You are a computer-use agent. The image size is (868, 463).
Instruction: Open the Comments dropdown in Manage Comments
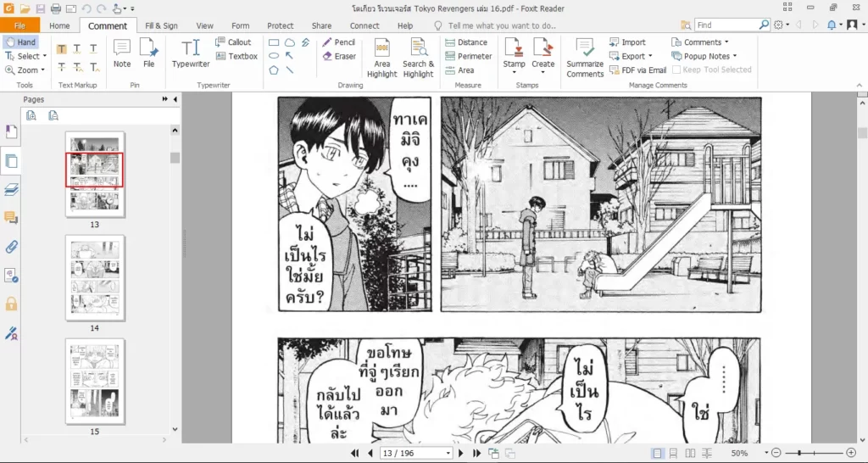pos(726,42)
